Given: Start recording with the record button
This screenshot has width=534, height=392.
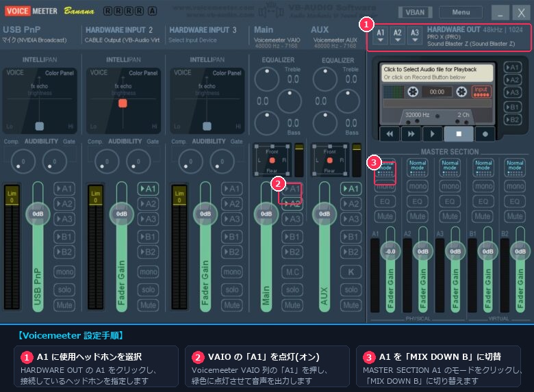Looking at the screenshot, I should tap(485, 134).
